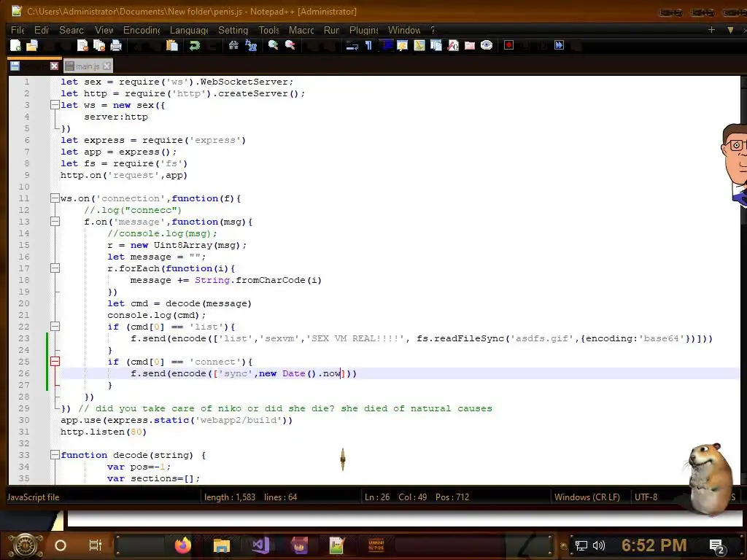Click the Zoom In magnifier icon
747x560 pixels.
[x=273, y=45]
